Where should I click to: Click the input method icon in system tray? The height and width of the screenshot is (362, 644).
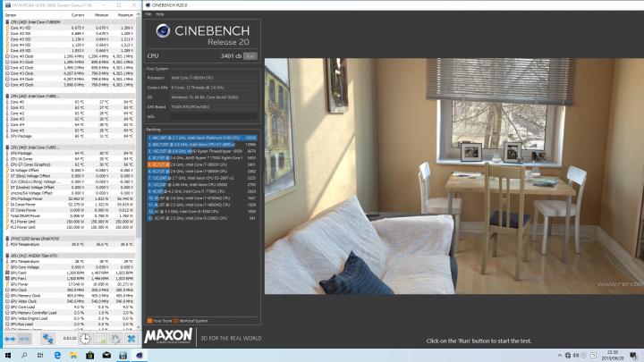pos(594,356)
